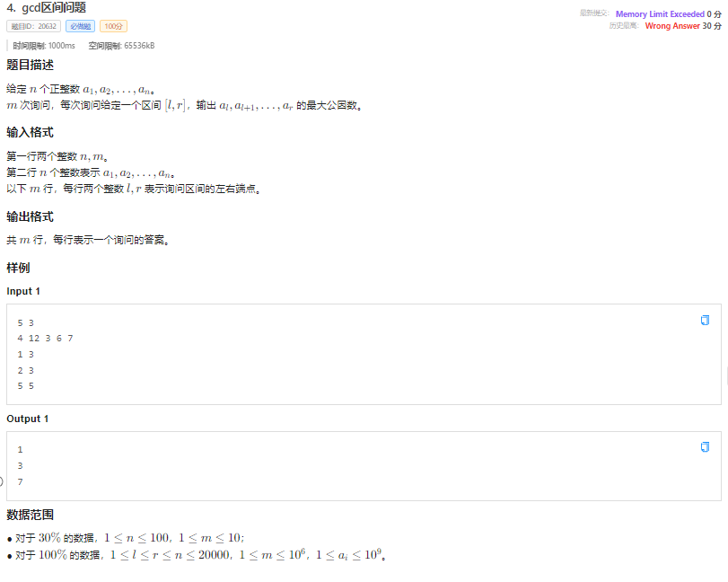Click the 最新提交 label at top right

594,13
